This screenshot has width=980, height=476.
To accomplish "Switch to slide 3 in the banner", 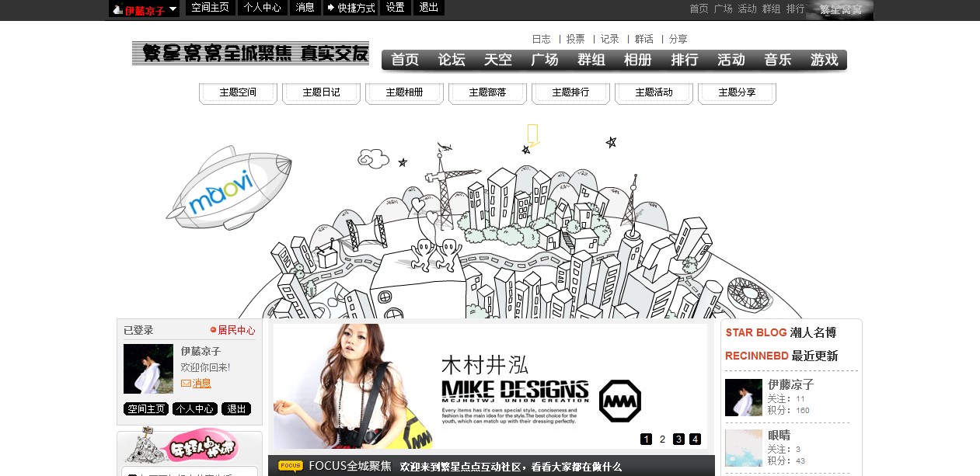I will pyautogui.click(x=678, y=440).
